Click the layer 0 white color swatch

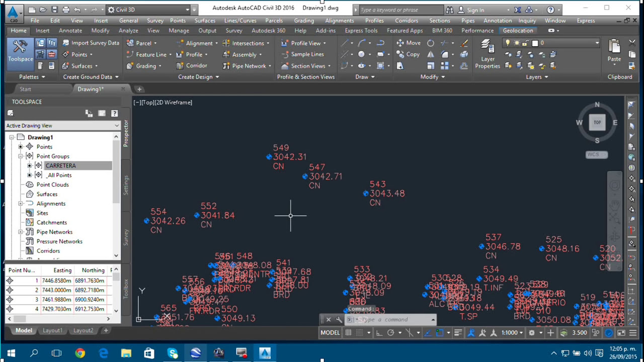pyautogui.click(x=535, y=43)
